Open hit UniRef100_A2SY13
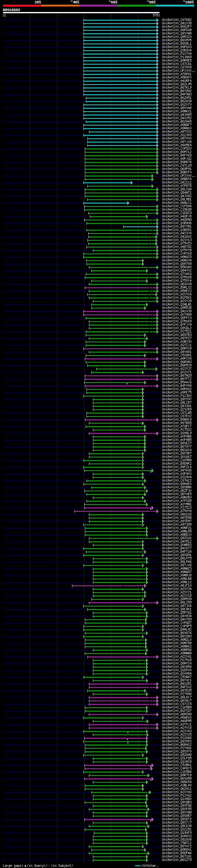The image size is (197, 868). [x=177, y=240]
